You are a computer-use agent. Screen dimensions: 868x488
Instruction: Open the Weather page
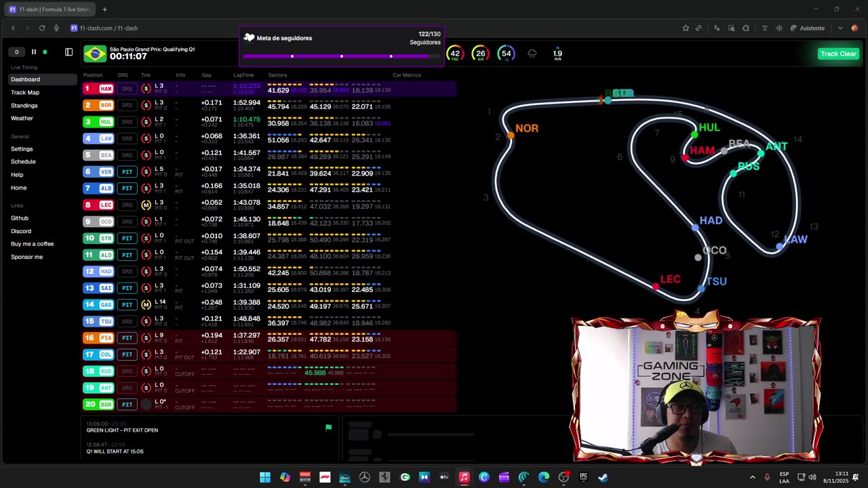(22, 118)
